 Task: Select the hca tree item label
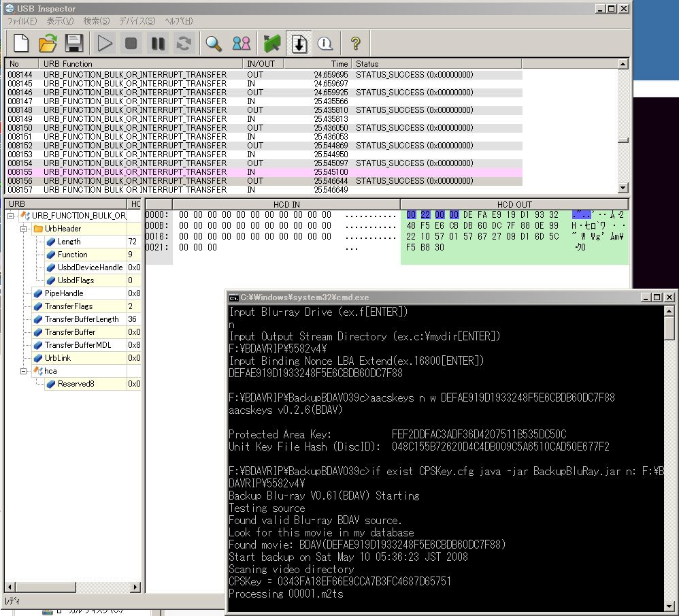pyautogui.click(x=50, y=371)
